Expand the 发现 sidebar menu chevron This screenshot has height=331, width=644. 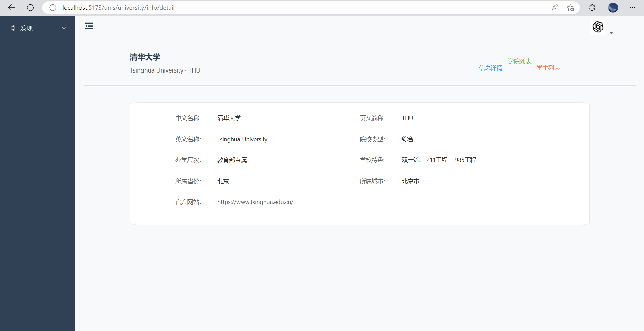pos(64,28)
